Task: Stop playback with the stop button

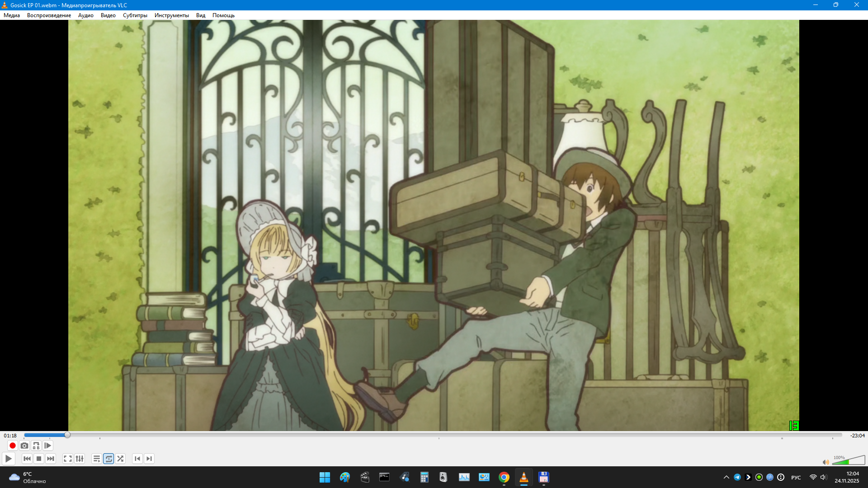Action: (x=39, y=459)
